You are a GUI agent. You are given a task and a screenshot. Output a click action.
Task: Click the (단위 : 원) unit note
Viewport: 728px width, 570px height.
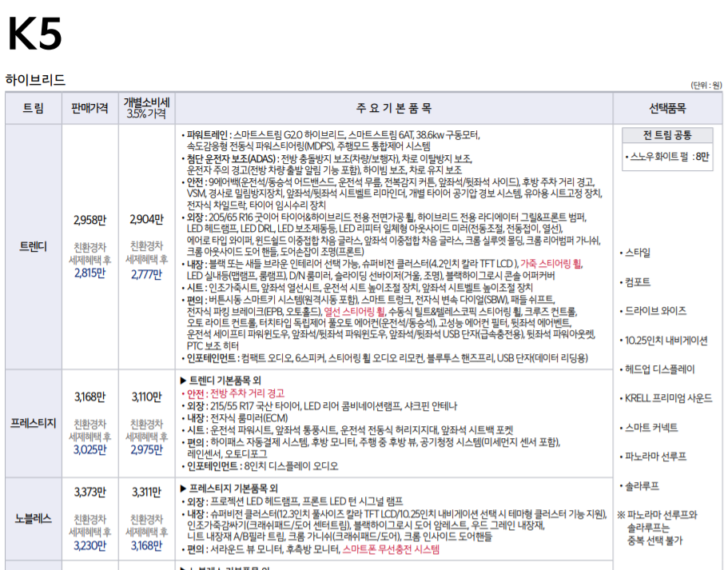click(x=706, y=85)
